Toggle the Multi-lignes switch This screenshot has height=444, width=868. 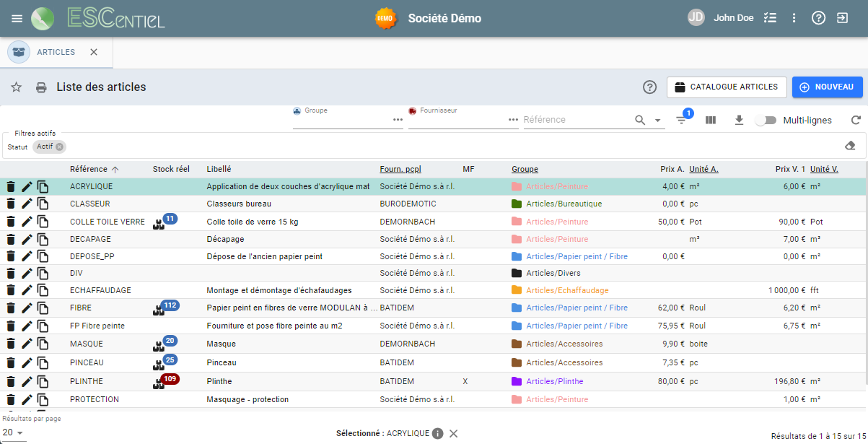pyautogui.click(x=765, y=121)
